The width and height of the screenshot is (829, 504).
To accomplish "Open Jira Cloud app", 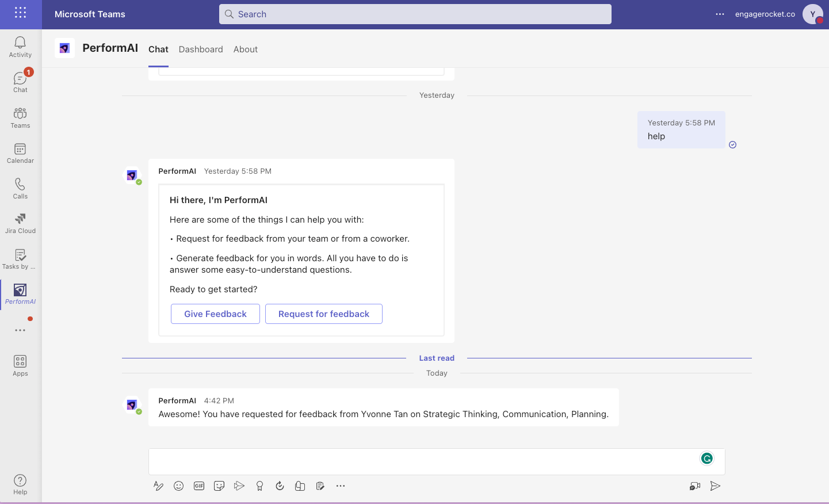I will coord(20,224).
